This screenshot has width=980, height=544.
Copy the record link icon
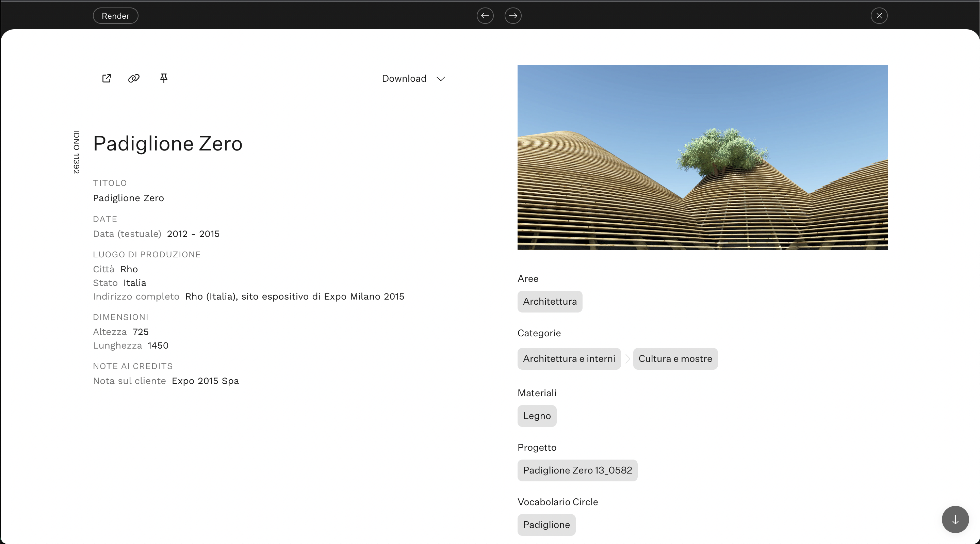[x=134, y=78]
